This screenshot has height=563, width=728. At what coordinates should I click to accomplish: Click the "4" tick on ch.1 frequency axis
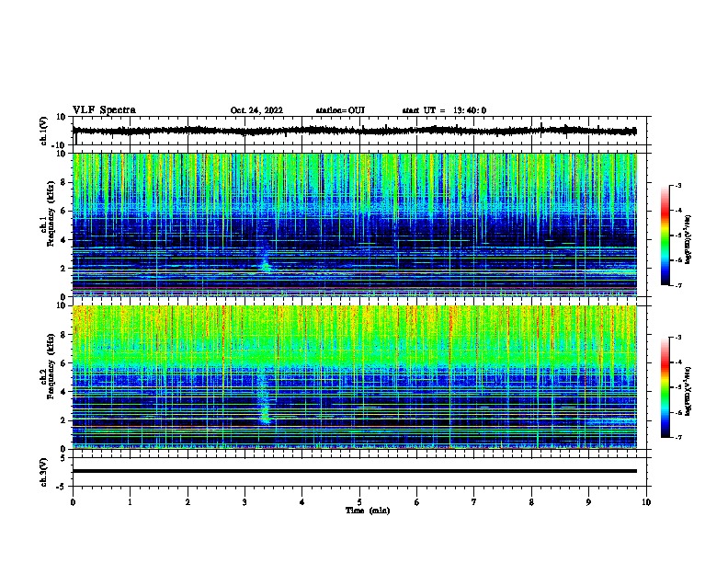point(63,240)
